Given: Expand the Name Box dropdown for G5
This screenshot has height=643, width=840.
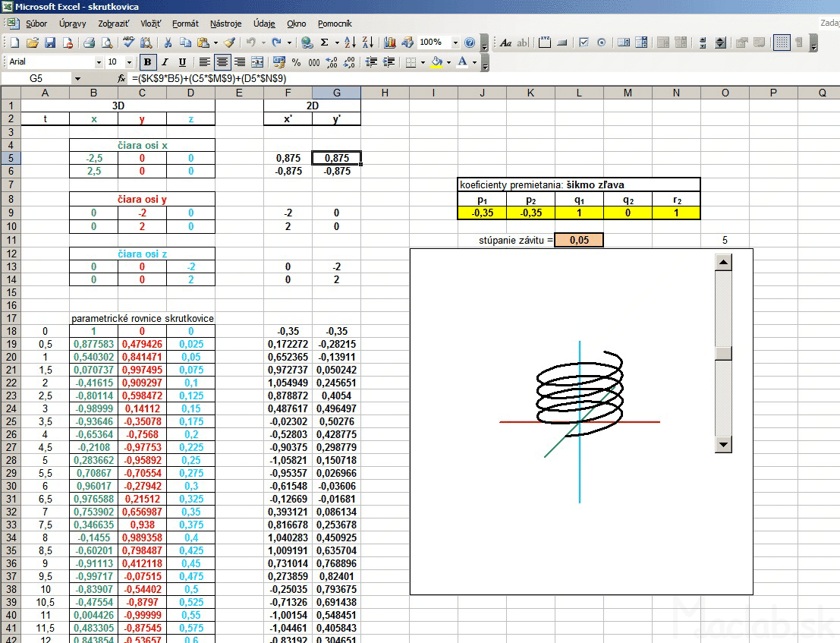Looking at the screenshot, I should click(77, 79).
